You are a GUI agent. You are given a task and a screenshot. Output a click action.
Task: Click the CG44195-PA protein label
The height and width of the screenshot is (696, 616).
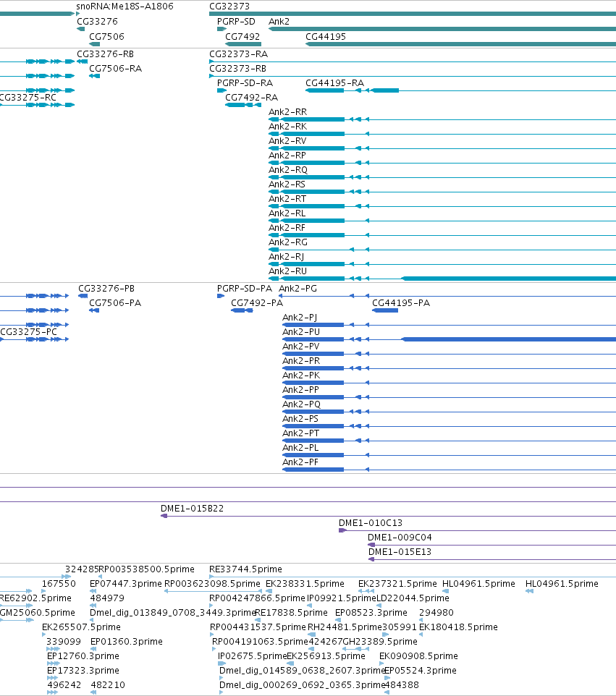[401, 303]
